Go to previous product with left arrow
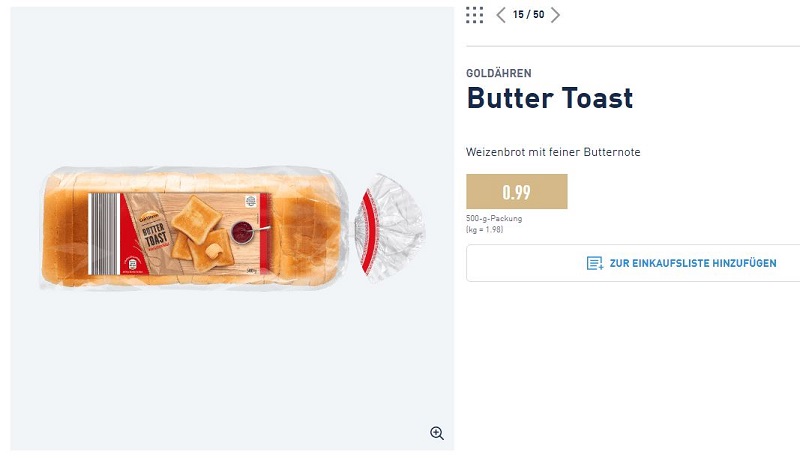The image size is (800, 464). 502,15
